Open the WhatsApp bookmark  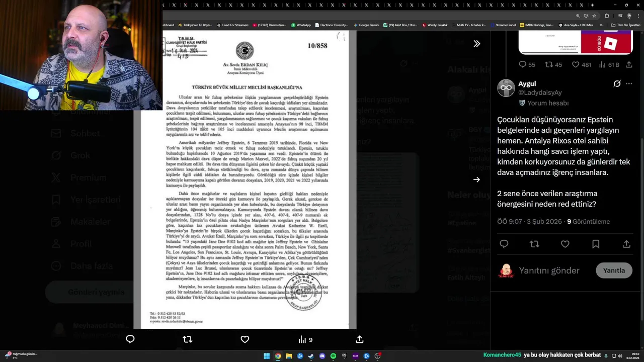point(301,25)
